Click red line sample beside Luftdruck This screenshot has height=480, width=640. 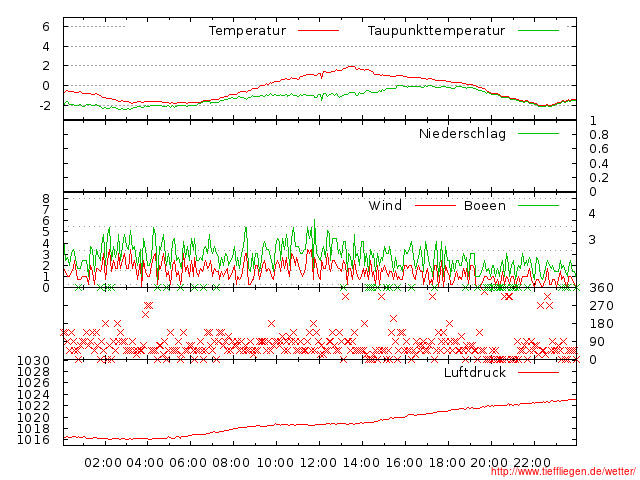click(x=538, y=372)
